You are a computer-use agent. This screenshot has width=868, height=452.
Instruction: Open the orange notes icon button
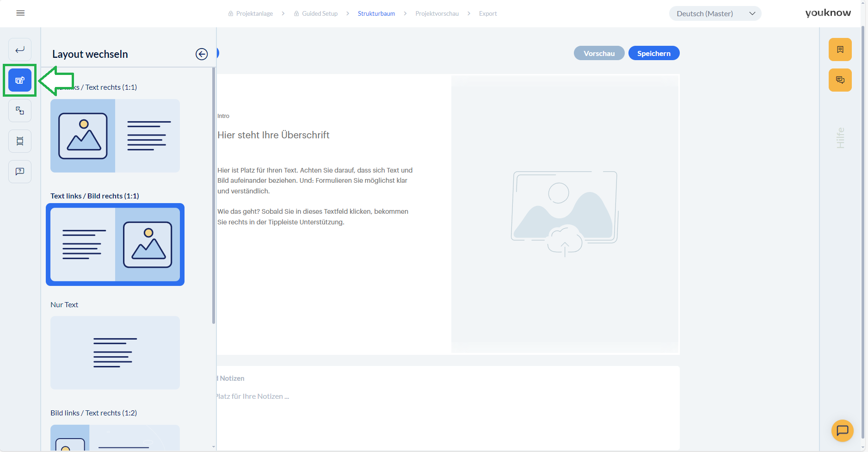[x=840, y=50]
